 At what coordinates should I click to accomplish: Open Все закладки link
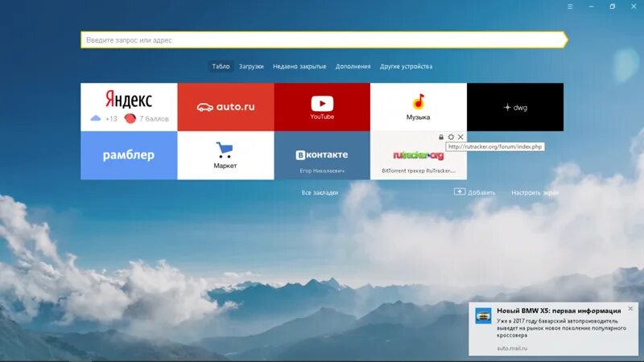pyautogui.click(x=320, y=192)
